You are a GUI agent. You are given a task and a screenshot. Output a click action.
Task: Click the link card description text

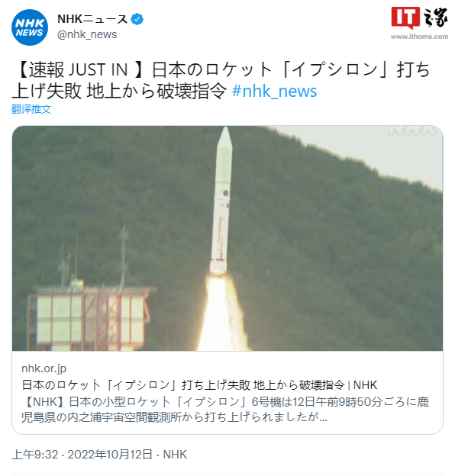pos(224,410)
